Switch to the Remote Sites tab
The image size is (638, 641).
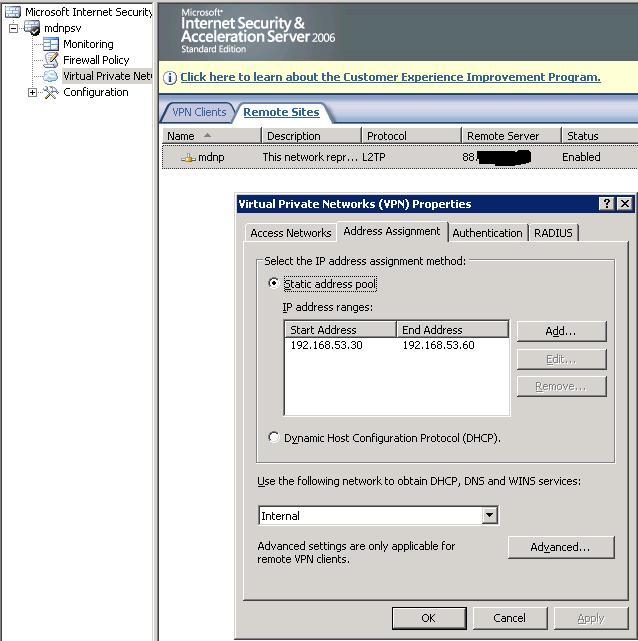pyautogui.click(x=281, y=112)
